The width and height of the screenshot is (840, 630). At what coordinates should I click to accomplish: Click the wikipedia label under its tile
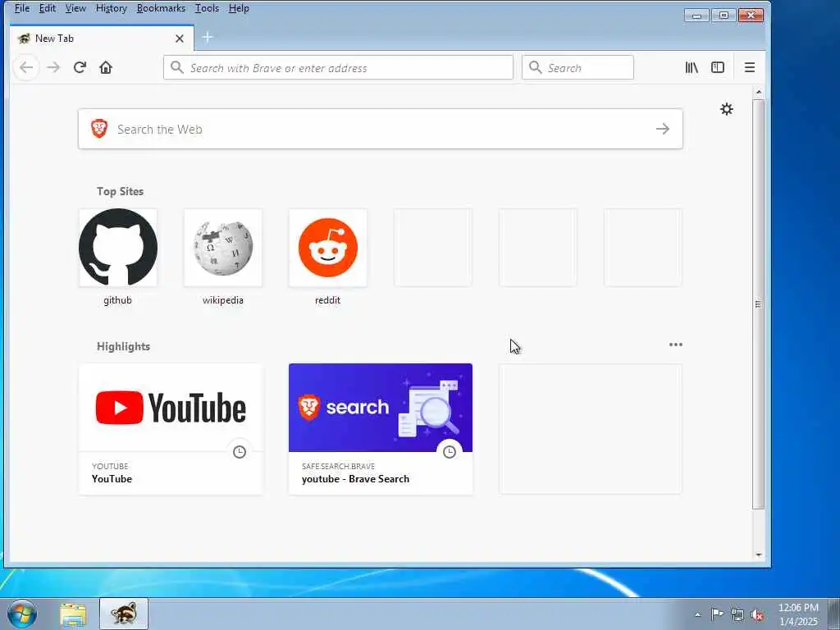tap(223, 300)
